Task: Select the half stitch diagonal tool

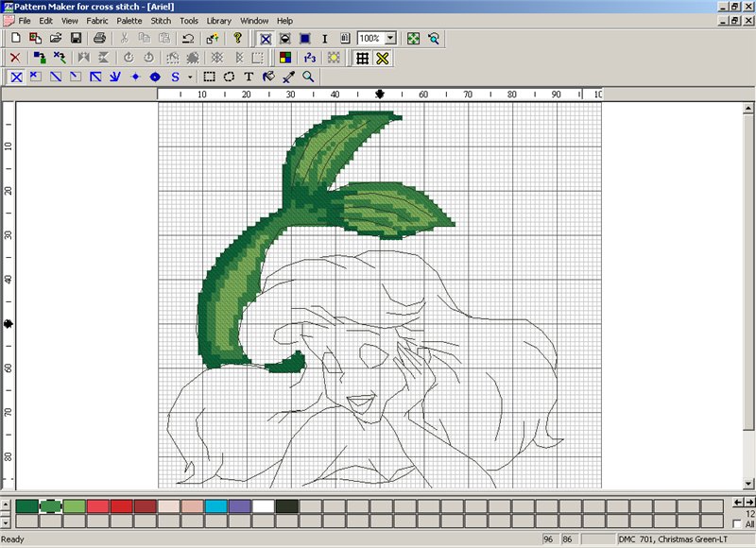Action: (x=56, y=77)
